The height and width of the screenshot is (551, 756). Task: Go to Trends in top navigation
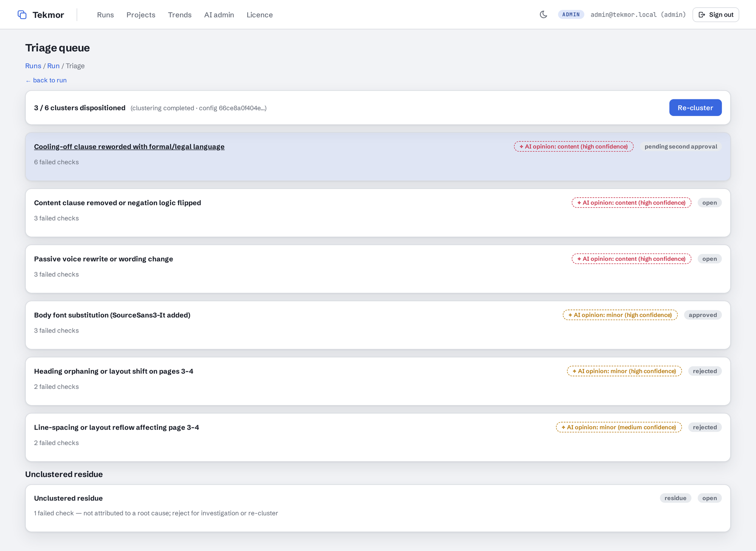click(180, 15)
